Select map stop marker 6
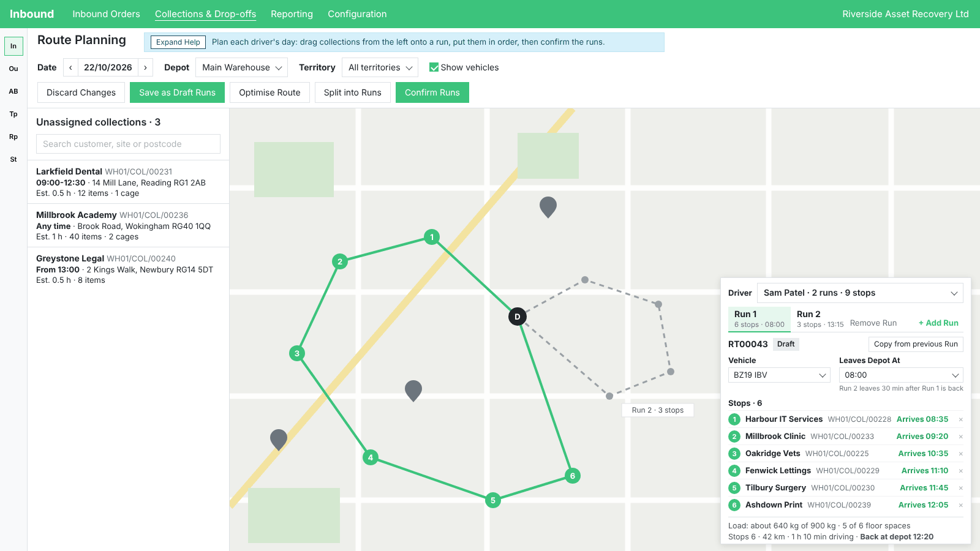Image resolution: width=980 pixels, height=551 pixels. click(x=573, y=476)
